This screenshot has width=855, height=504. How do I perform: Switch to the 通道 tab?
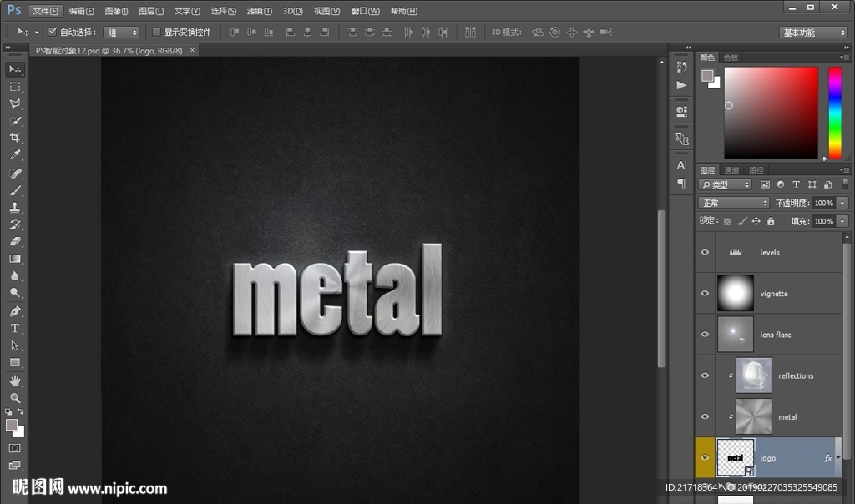(731, 170)
